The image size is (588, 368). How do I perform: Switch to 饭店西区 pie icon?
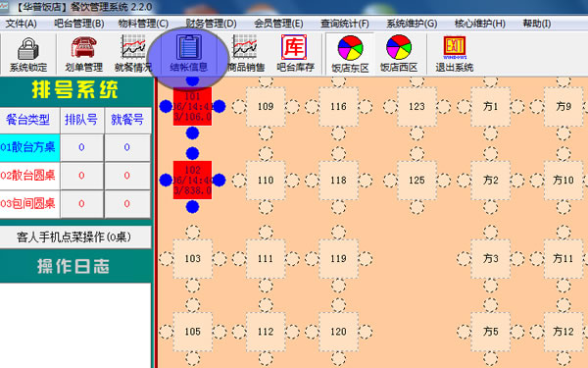[399, 47]
